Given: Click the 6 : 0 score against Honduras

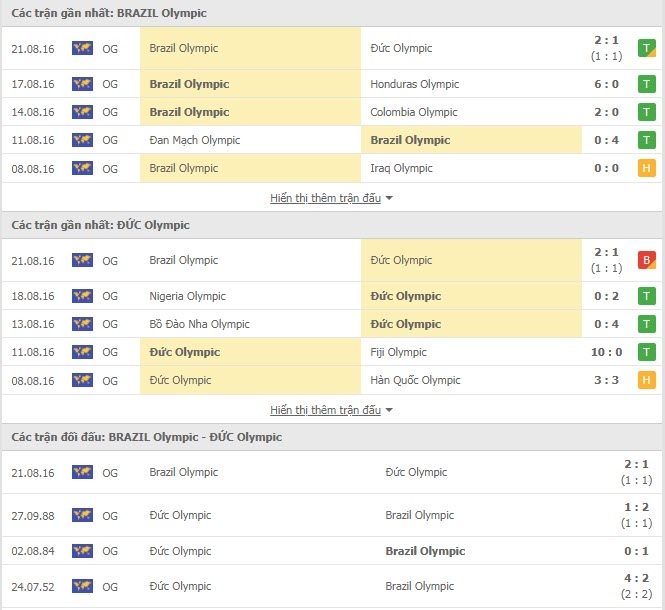Looking at the screenshot, I should (x=606, y=84).
